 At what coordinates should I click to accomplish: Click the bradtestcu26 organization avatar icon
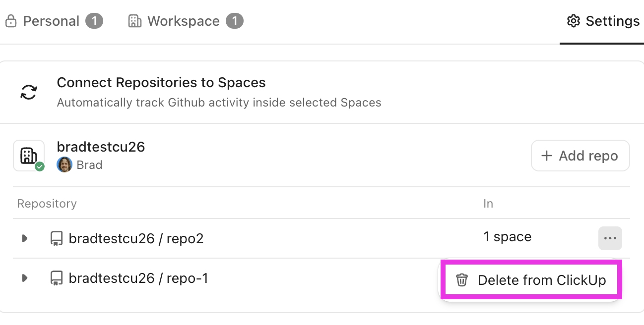tap(28, 156)
